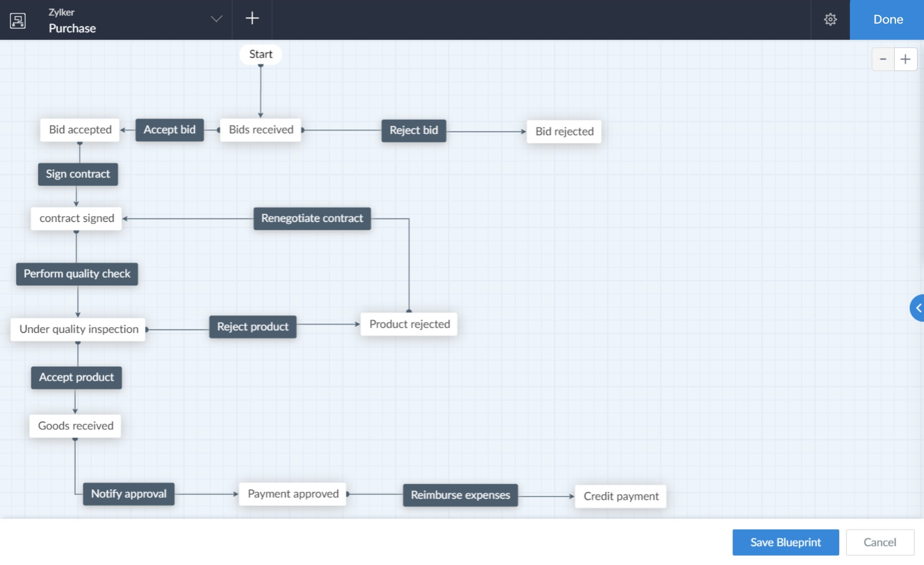924x565 pixels.
Task: Expand the collapsed right side panel arrow
Action: coord(918,308)
